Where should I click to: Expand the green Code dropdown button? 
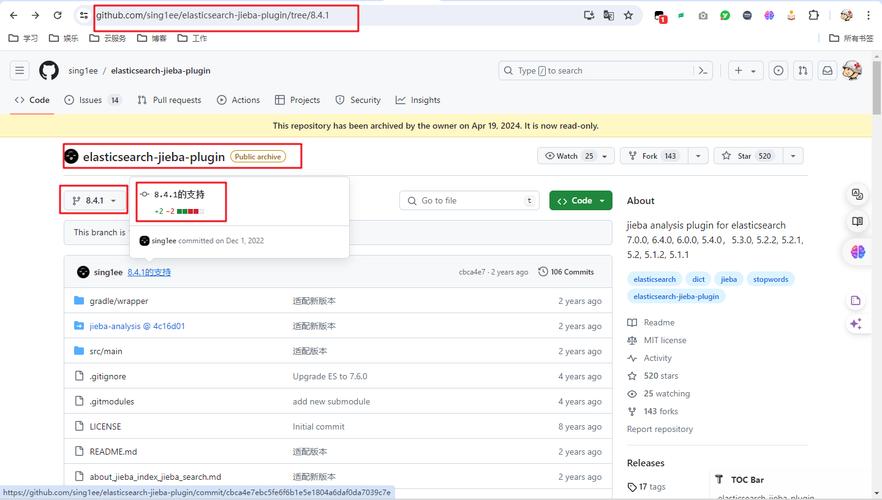click(x=580, y=200)
